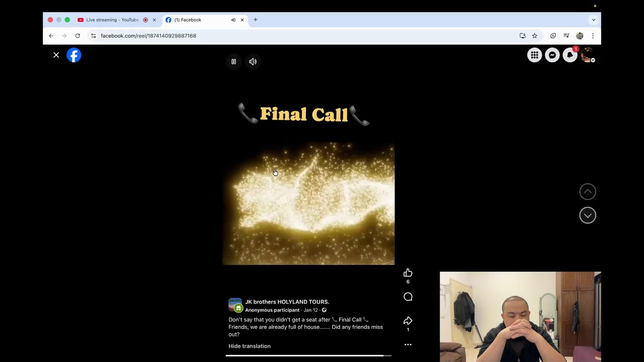The height and width of the screenshot is (362, 644).
Task: Open the browser extensions icon
Action: coord(553,36)
